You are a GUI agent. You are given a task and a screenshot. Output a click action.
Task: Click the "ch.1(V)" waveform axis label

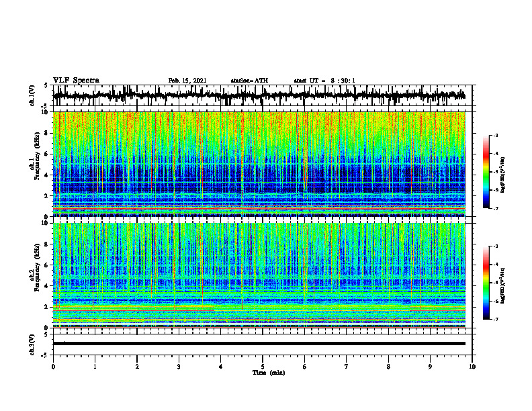32,95
